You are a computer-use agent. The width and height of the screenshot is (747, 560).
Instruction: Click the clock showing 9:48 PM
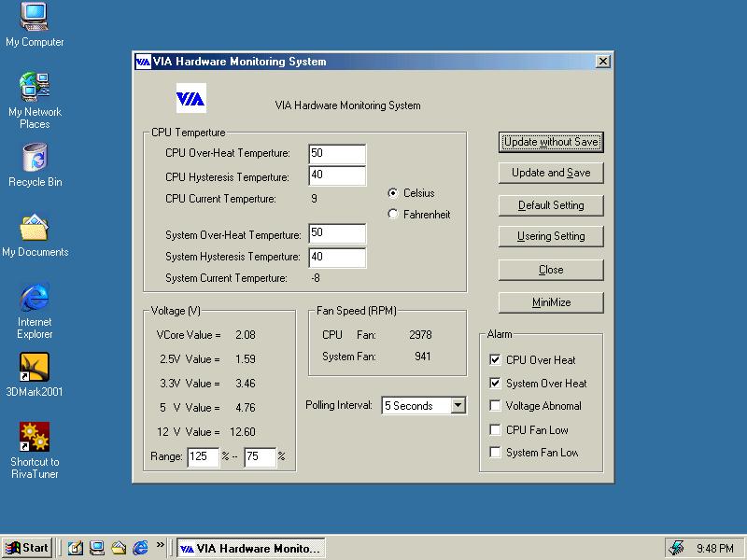(714, 549)
